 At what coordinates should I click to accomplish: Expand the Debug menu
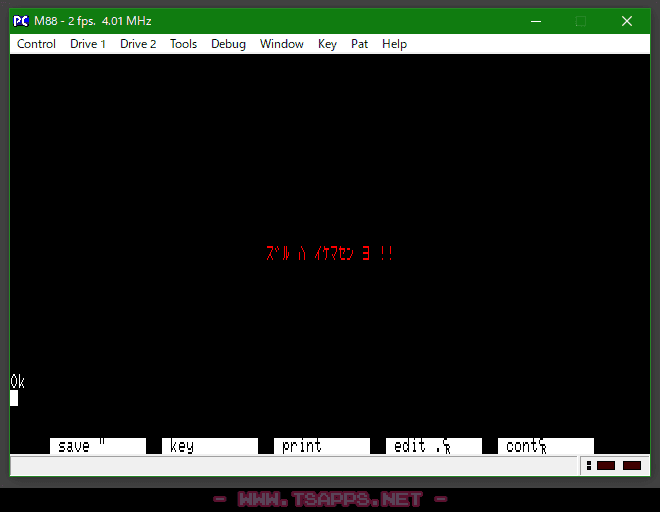click(x=228, y=44)
